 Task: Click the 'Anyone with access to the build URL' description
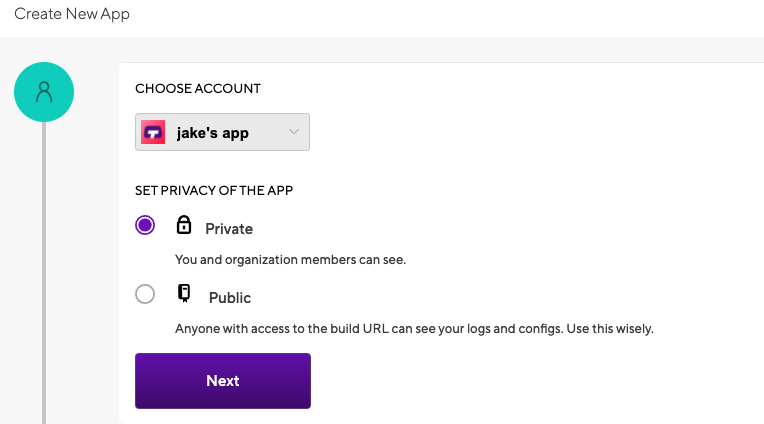(x=414, y=329)
